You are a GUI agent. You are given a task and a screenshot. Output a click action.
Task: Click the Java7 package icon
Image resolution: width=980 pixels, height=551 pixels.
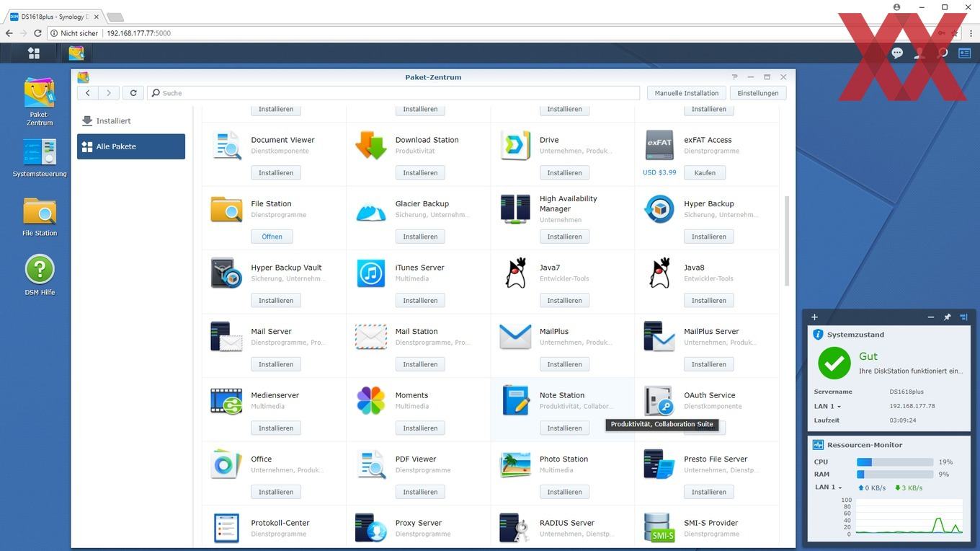515,273
